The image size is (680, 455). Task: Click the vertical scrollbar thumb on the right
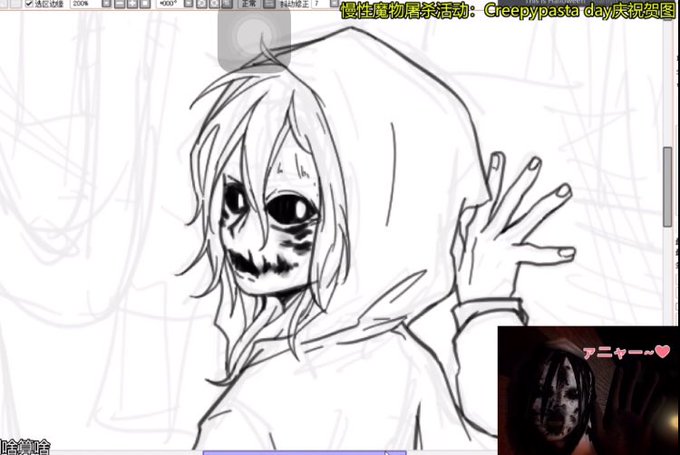click(667, 187)
